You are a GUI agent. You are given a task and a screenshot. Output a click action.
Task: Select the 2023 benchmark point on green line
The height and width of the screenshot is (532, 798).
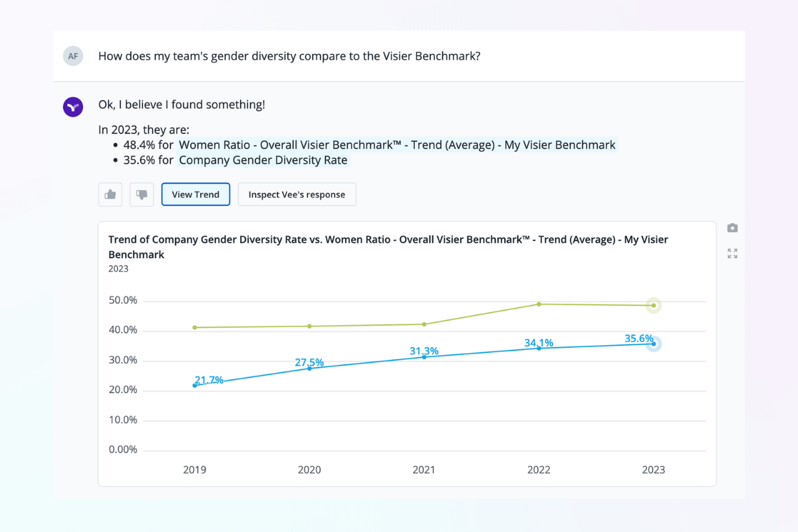[x=654, y=306]
